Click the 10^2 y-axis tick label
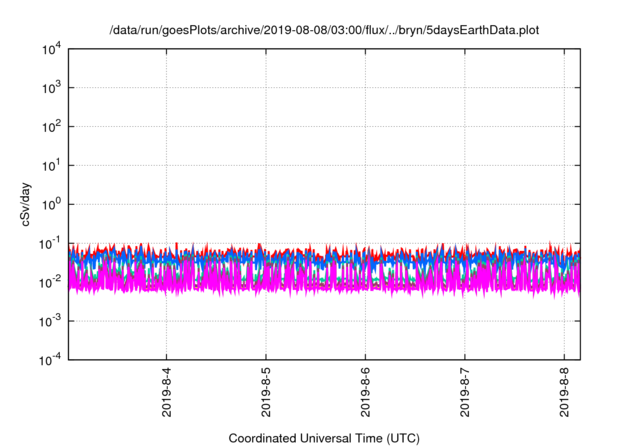640x448 pixels. click(x=50, y=127)
